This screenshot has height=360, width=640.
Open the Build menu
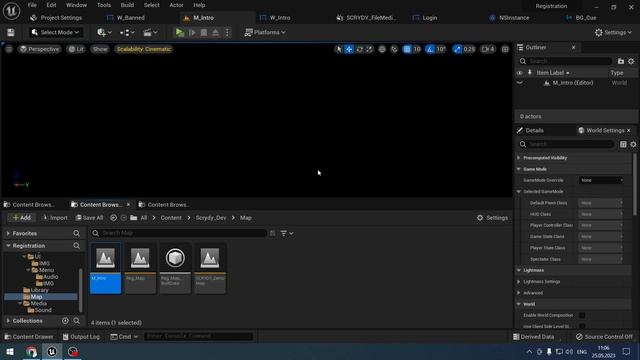click(127, 5)
